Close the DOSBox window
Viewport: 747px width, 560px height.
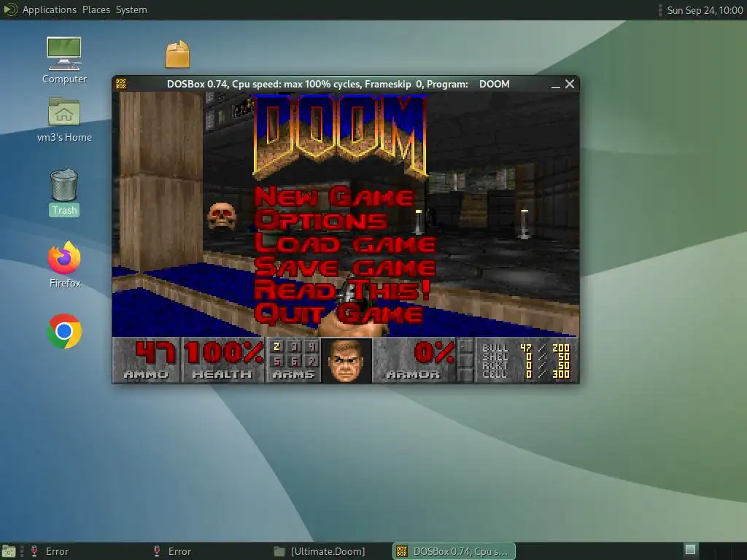(569, 85)
